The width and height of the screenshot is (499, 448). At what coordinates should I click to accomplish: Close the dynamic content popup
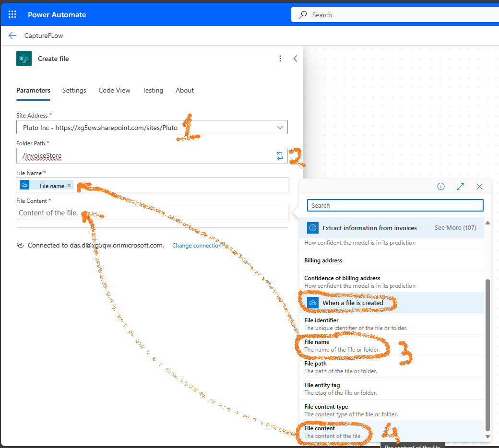point(479,187)
